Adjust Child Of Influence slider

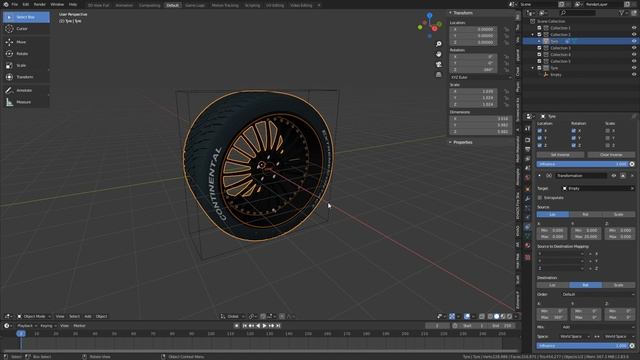pos(582,164)
